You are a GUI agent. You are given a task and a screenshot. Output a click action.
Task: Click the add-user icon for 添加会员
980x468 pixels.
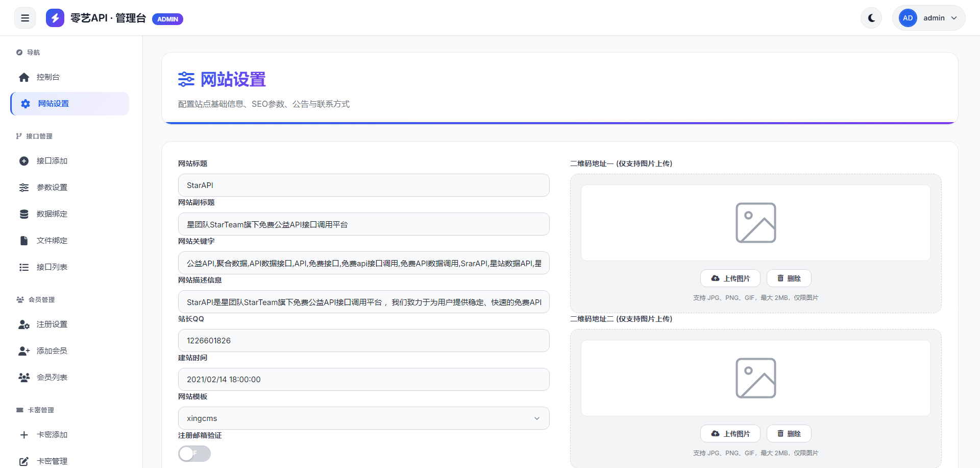24,351
